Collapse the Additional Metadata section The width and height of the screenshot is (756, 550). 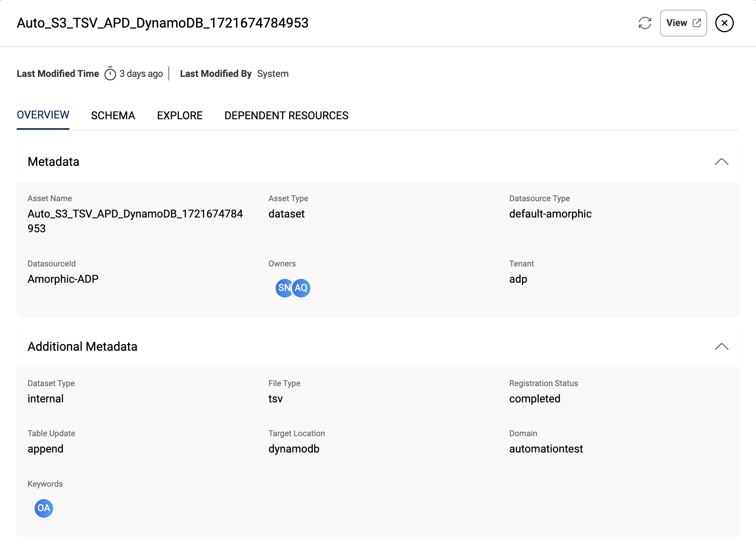point(721,347)
